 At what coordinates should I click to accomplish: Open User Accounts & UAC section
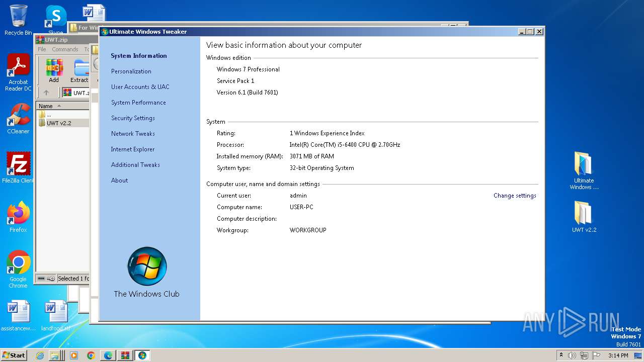[x=140, y=87]
